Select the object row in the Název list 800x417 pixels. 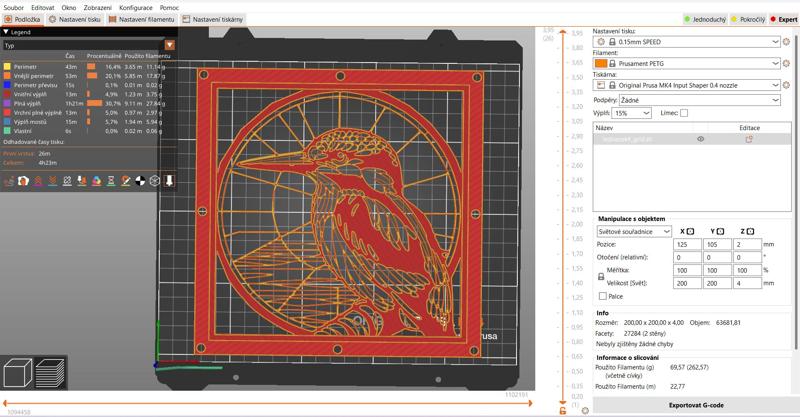(692, 139)
